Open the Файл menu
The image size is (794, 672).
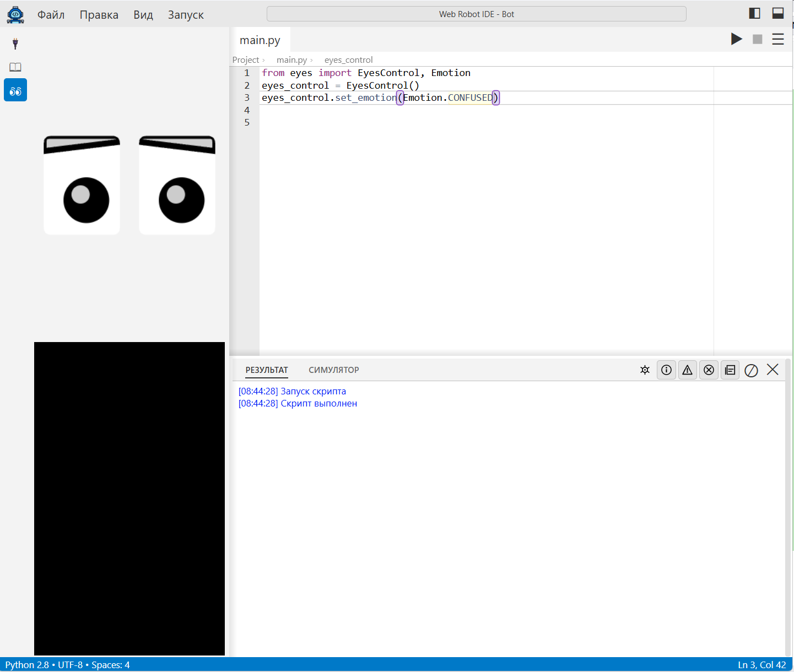coord(51,15)
